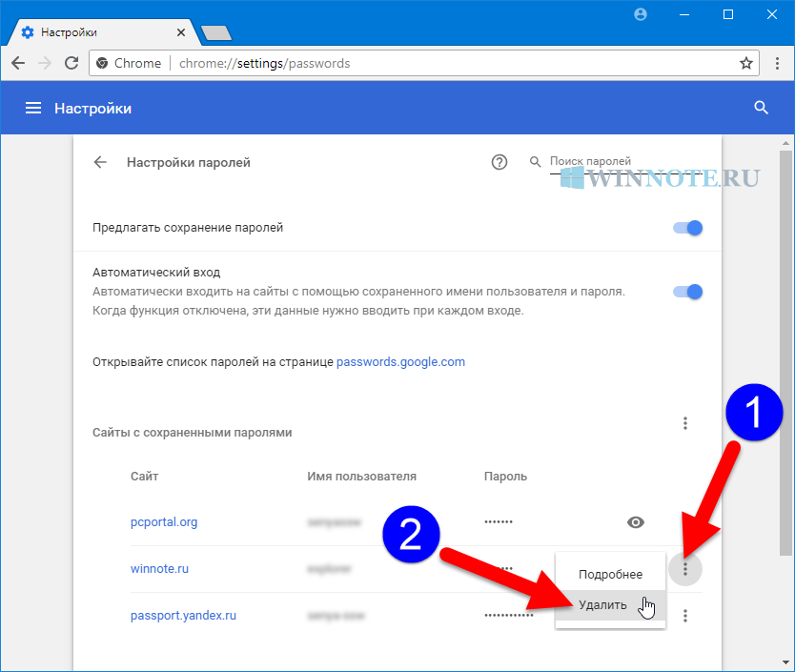Choose Удалить in the popup menu
Screen dimensions: 795x672
[610, 605]
